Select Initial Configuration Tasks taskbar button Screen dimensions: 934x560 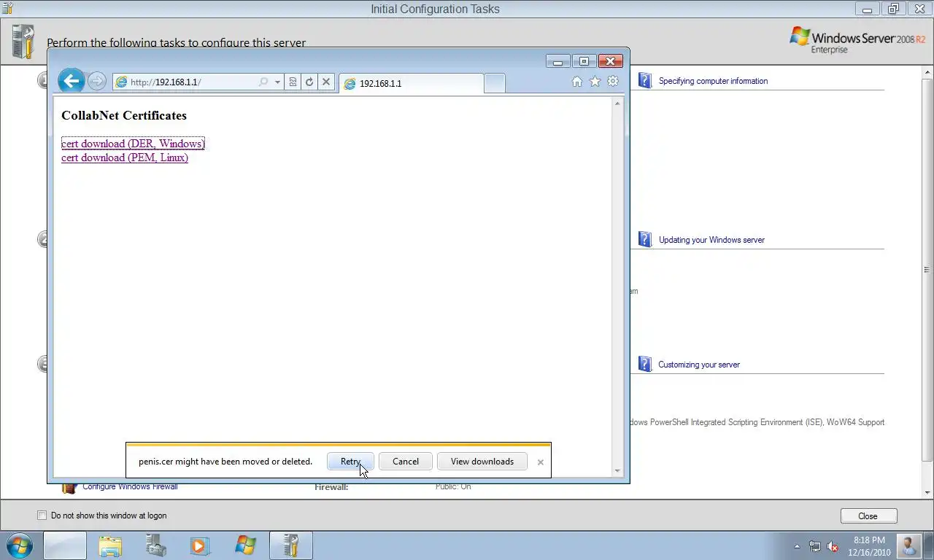(291, 545)
